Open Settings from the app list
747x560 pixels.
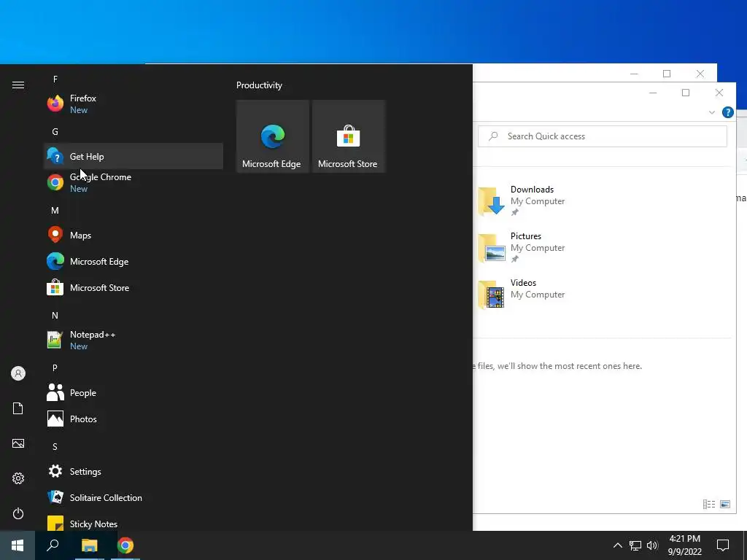pyautogui.click(x=133, y=472)
